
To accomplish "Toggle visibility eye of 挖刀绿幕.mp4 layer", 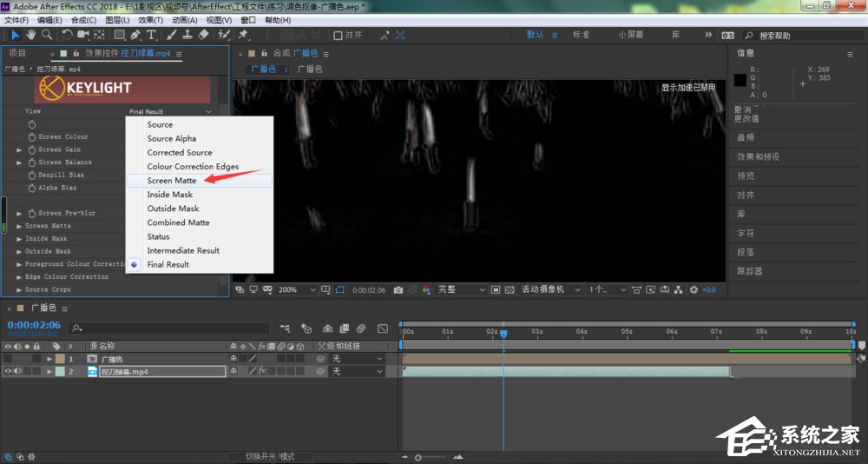I will click(8, 371).
